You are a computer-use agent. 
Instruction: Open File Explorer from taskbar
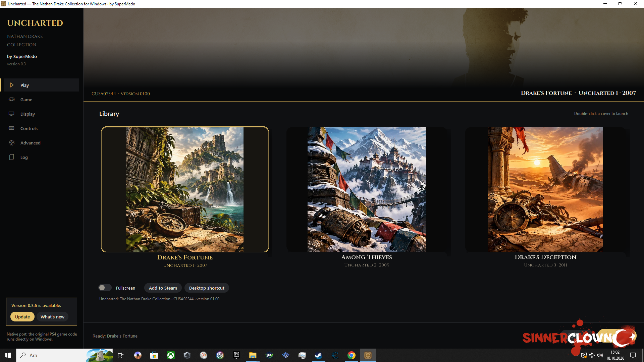(x=253, y=355)
